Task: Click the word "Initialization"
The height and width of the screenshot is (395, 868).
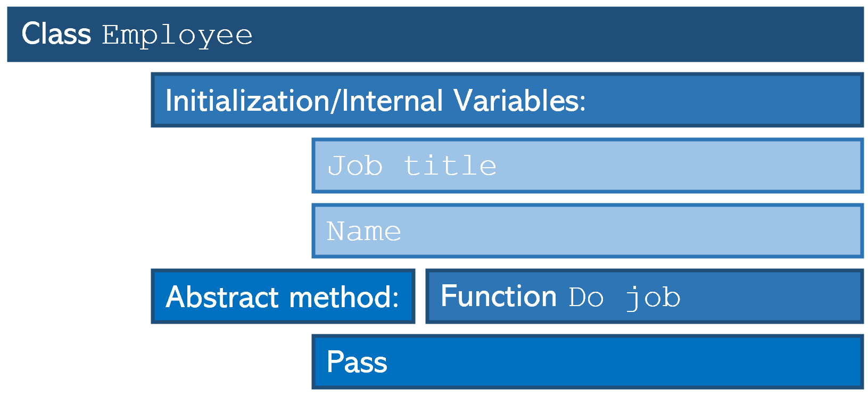Action: point(248,101)
